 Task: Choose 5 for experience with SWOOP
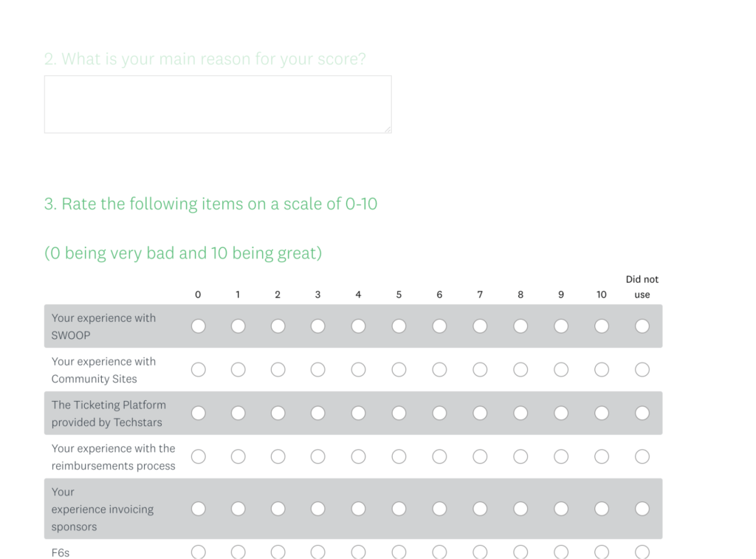[x=399, y=326]
